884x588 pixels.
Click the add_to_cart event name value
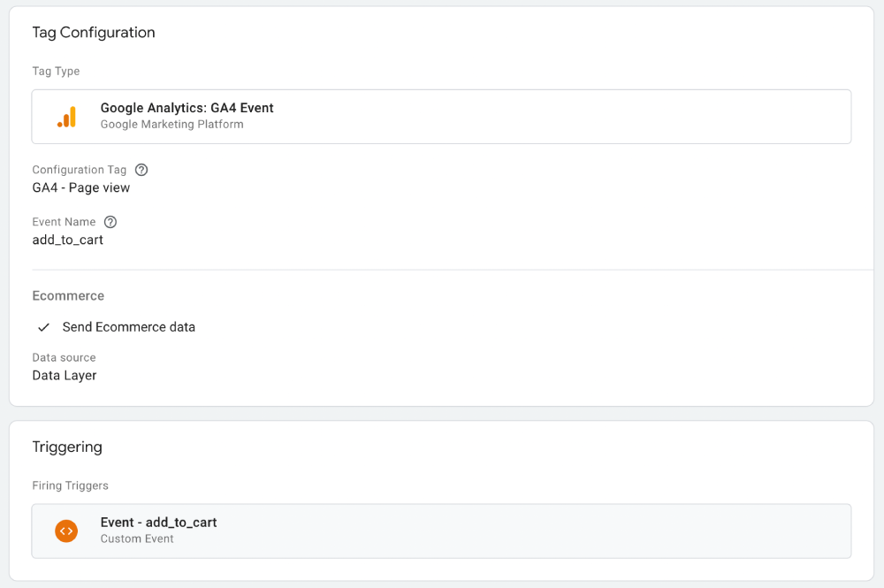point(68,241)
